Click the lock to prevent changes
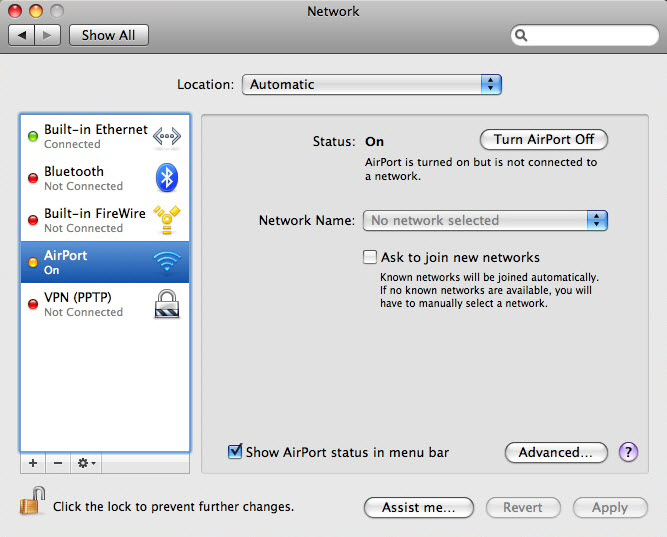 (32, 504)
